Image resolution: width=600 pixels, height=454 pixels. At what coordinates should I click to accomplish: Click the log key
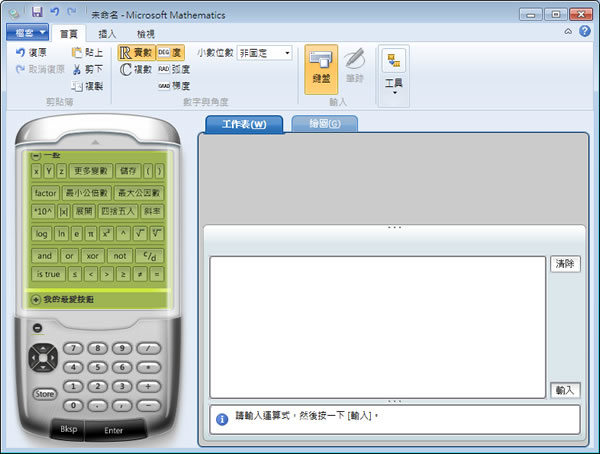[x=41, y=234]
